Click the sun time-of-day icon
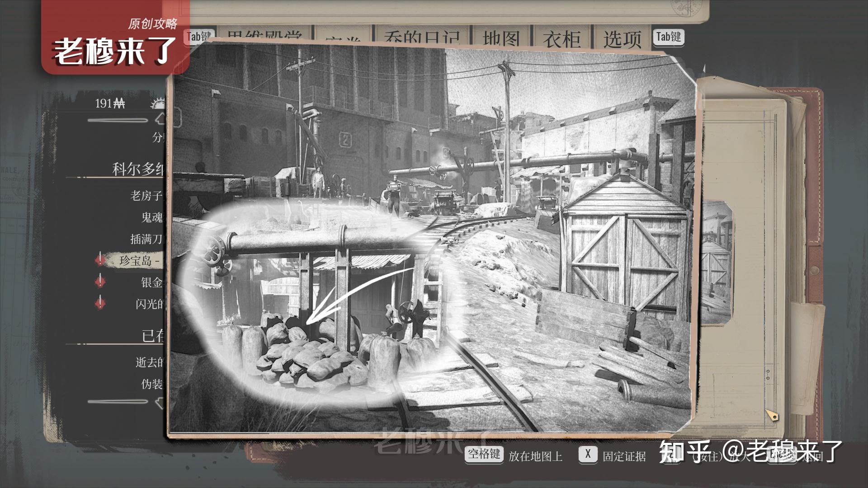Screen dimensions: 868x488 click(158, 104)
